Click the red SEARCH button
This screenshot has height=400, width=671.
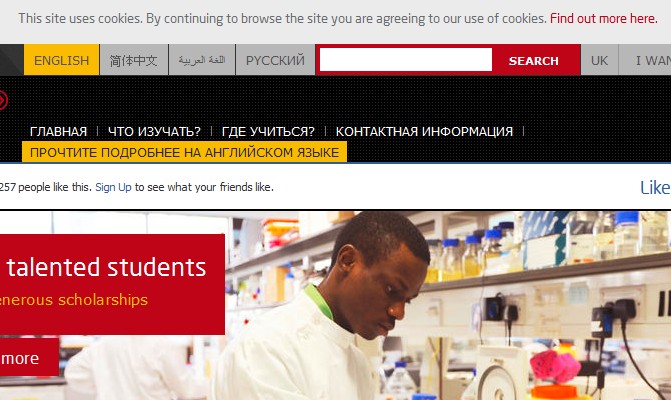(x=534, y=61)
